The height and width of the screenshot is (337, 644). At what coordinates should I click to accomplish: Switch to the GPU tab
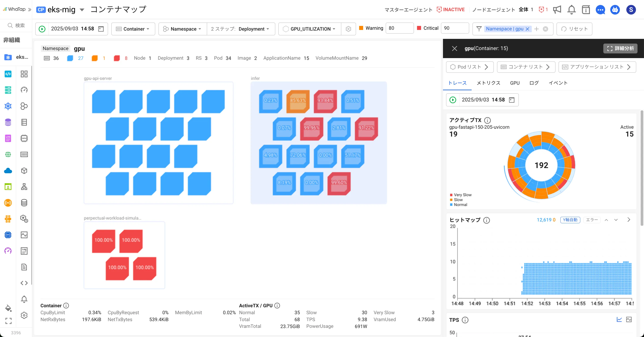515,83
